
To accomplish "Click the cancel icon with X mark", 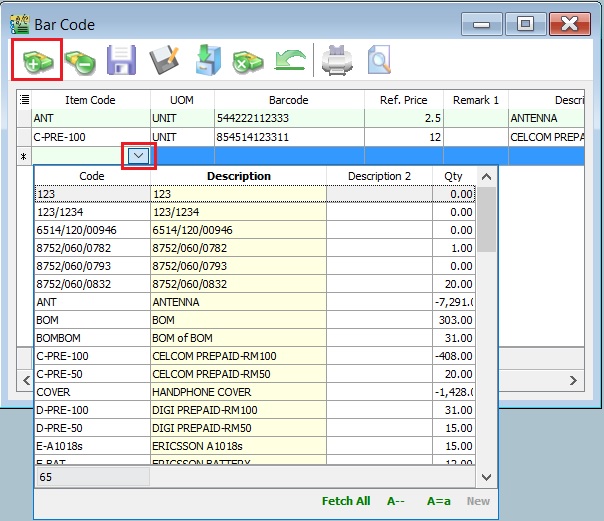I will [246, 61].
